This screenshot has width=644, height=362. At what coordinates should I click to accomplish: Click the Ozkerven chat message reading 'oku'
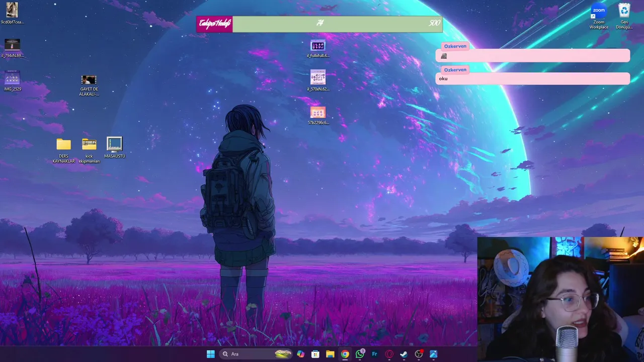[533, 78]
